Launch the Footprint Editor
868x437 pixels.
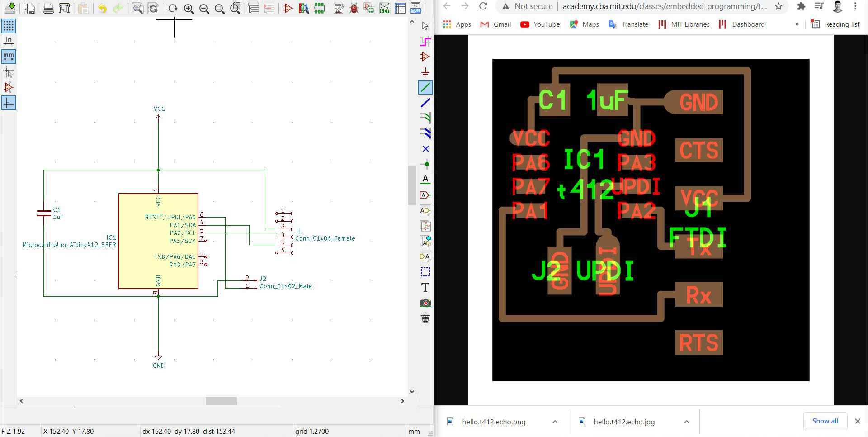(319, 8)
